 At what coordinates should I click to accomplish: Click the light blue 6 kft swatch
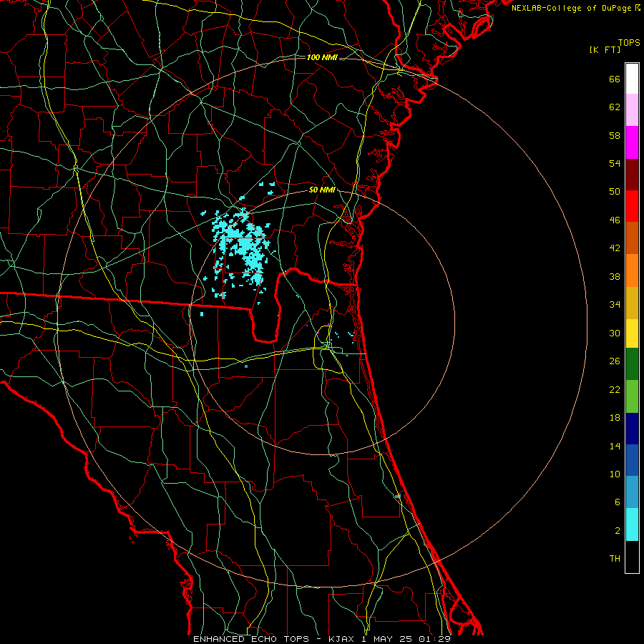coord(632,492)
